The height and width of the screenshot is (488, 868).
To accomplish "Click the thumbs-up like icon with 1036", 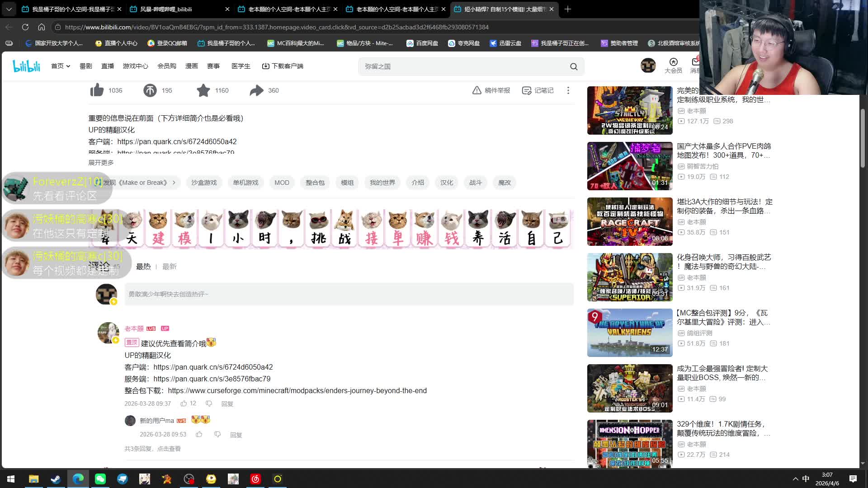I will click(97, 90).
